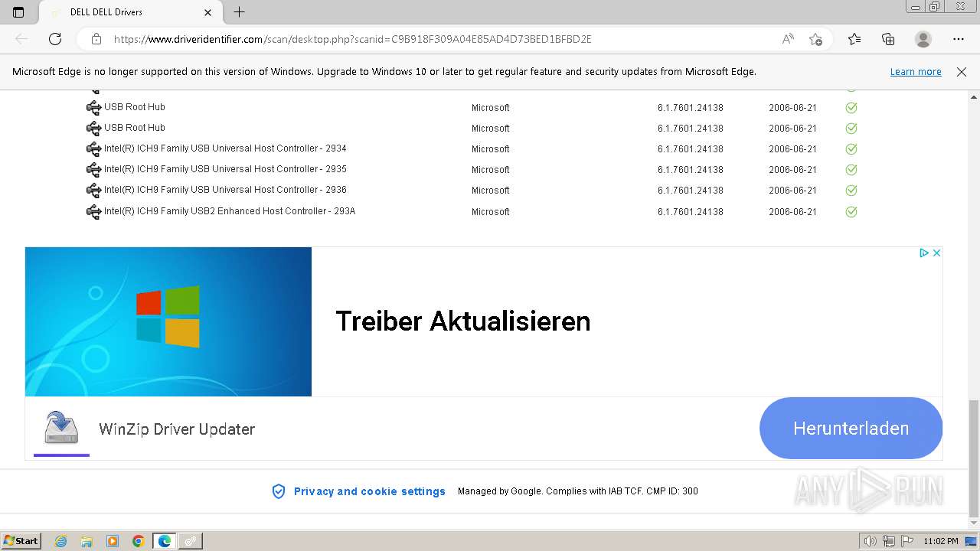Click the WinZip Driver Updater text
This screenshot has width=980, height=551.
(x=177, y=429)
